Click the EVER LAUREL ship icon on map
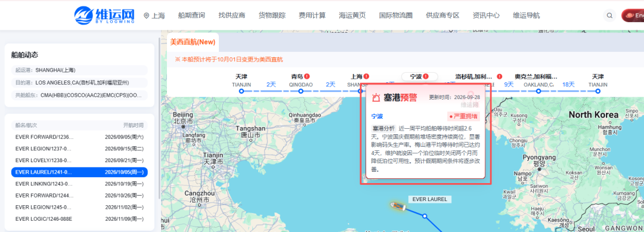 [398, 206]
